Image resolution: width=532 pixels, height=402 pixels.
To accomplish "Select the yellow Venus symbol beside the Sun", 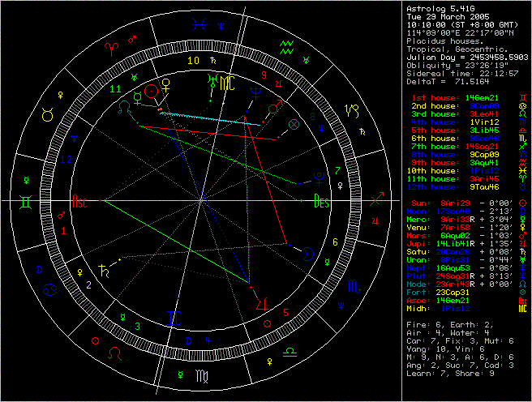I will (166, 83).
